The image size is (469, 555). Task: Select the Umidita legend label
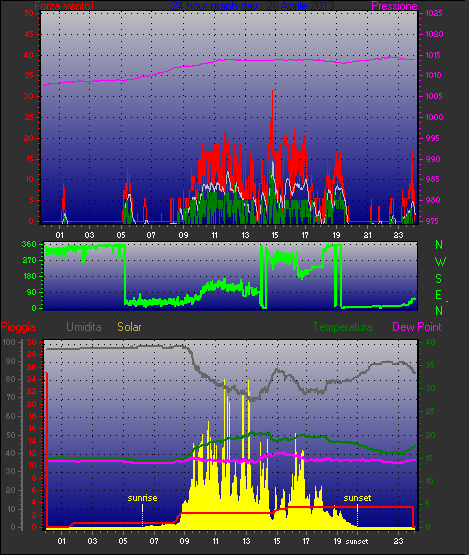[x=84, y=327]
